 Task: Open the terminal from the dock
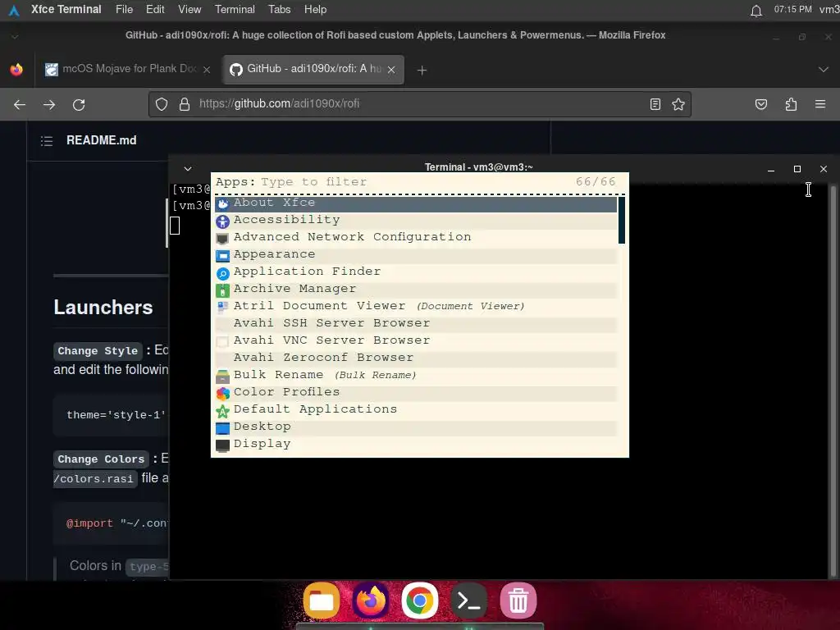[468, 600]
